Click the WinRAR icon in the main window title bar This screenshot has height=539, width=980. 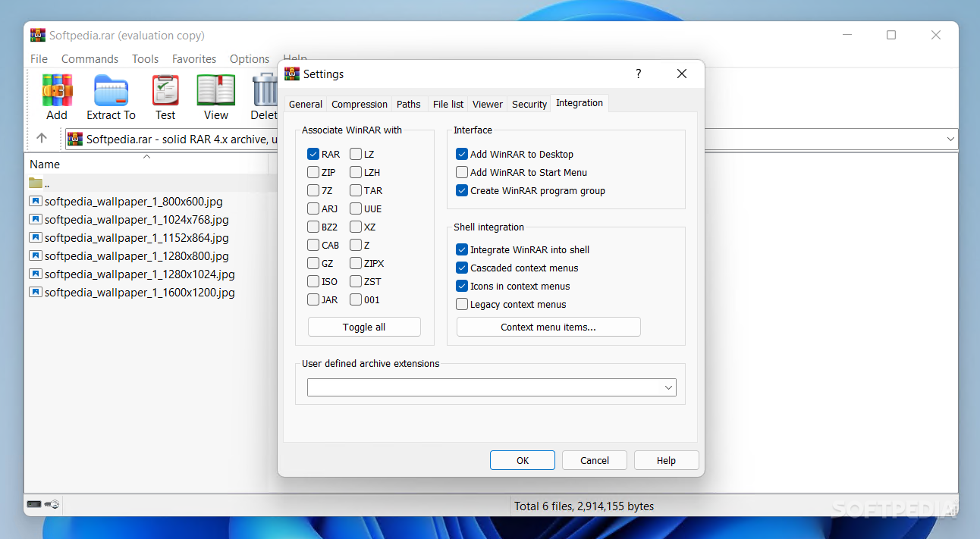pyautogui.click(x=38, y=35)
